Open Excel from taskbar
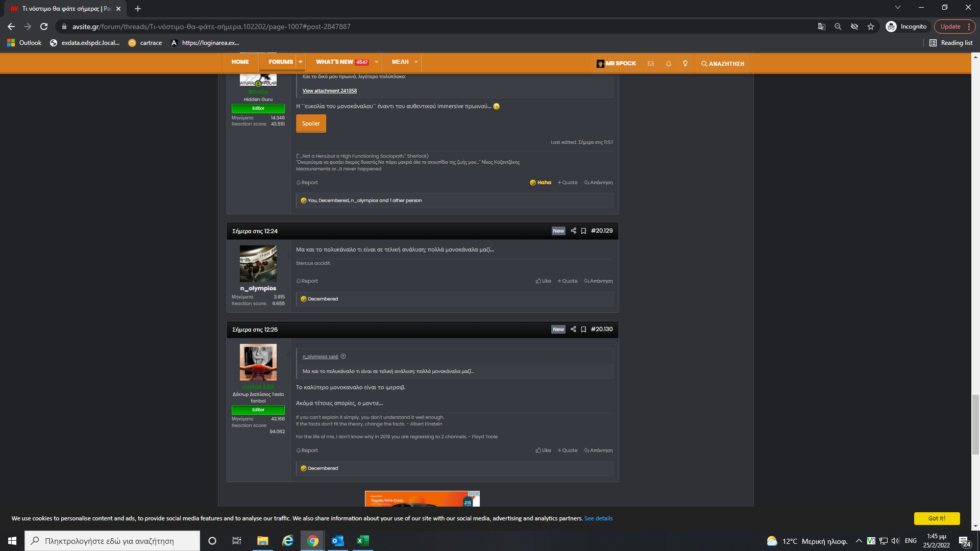 [362, 541]
